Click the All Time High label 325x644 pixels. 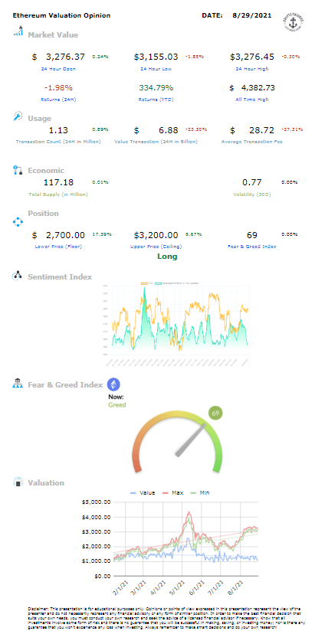click(252, 100)
